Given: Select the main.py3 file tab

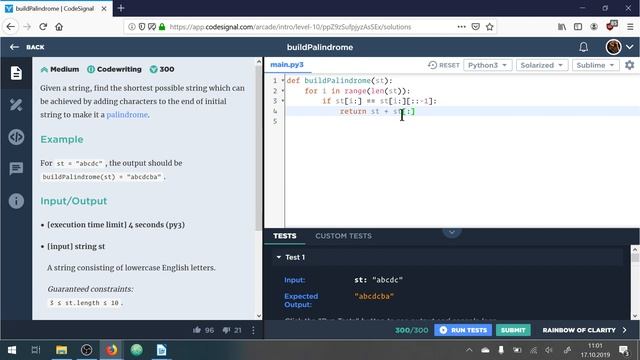Looking at the screenshot, I should tap(287, 64).
